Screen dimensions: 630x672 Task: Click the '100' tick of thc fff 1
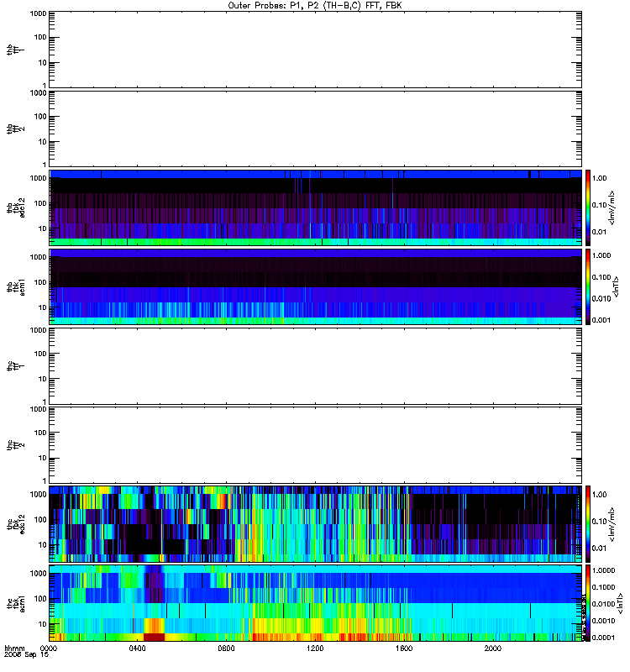(40, 354)
